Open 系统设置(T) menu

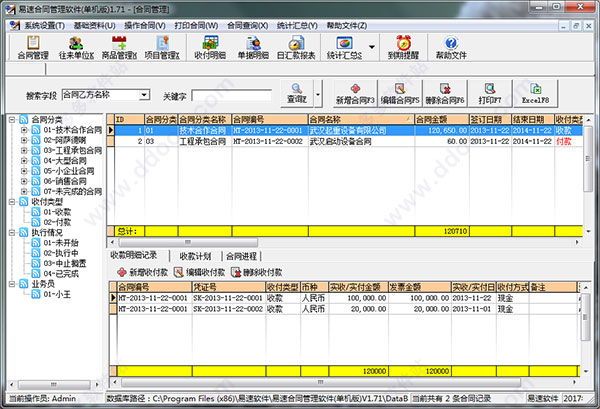[44, 26]
